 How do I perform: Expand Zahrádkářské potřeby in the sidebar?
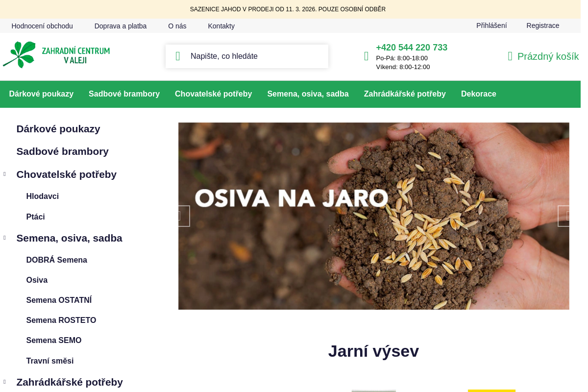pos(4,381)
